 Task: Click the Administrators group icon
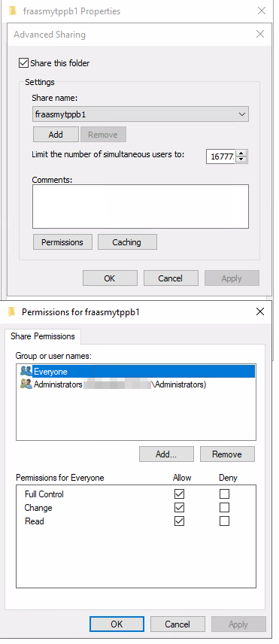coord(26,384)
